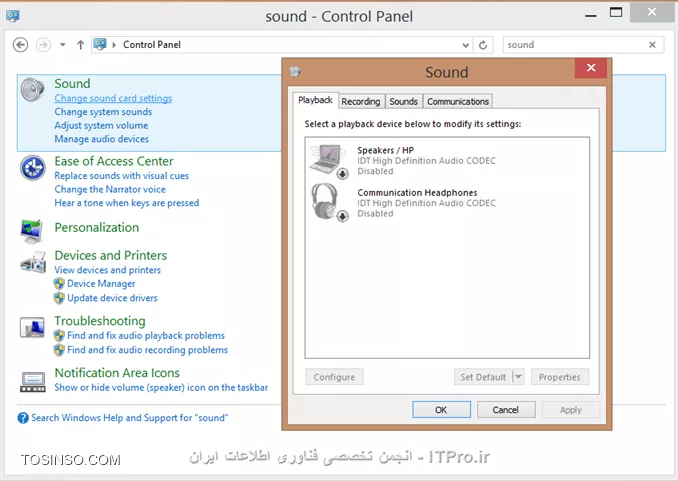Image resolution: width=678 pixels, height=481 pixels.
Task: Expand the address bar history dropdown
Action: pos(466,45)
